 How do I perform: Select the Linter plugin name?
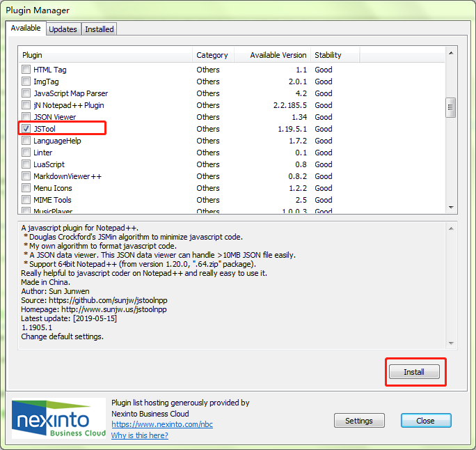pos(43,153)
